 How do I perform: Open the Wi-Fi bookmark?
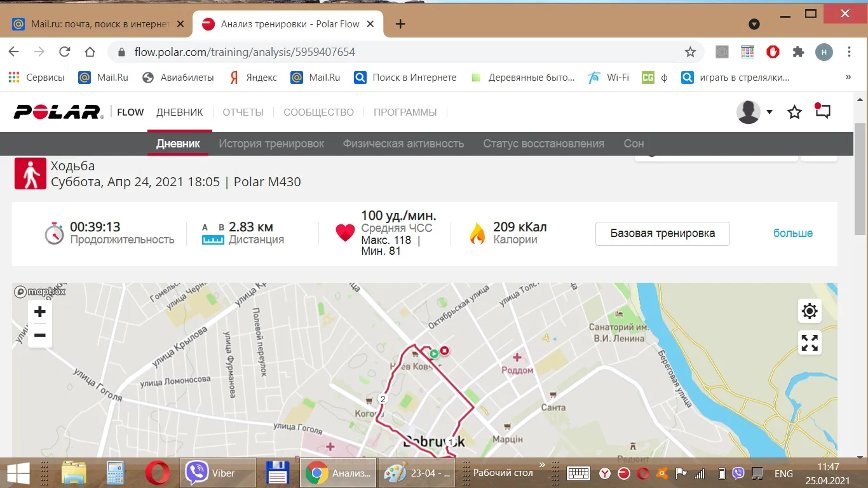coord(608,78)
